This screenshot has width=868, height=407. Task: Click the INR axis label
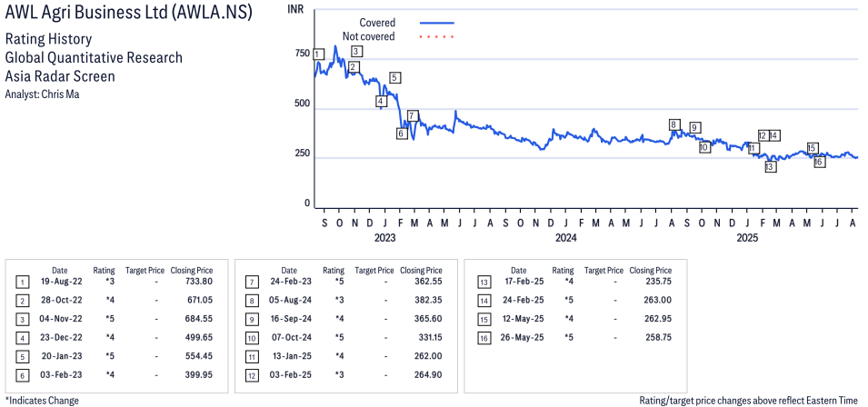click(x=296, y=9)
